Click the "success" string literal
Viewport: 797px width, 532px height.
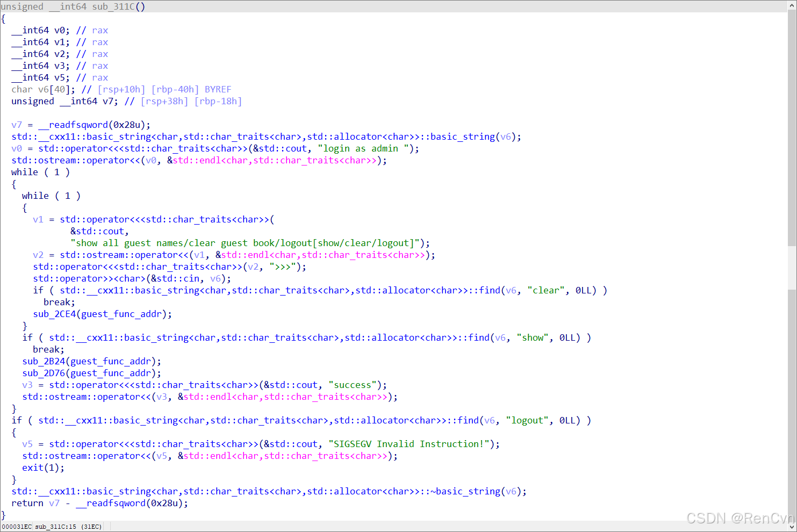coord(353,385)
